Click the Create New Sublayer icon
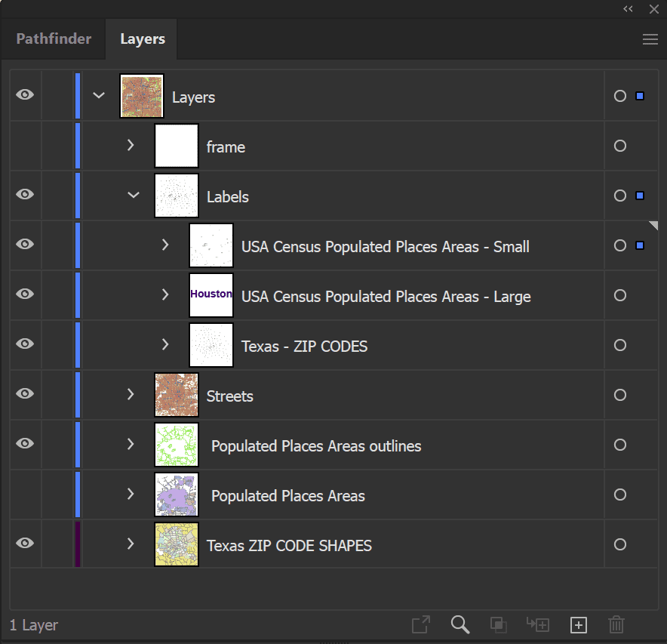 538,624
